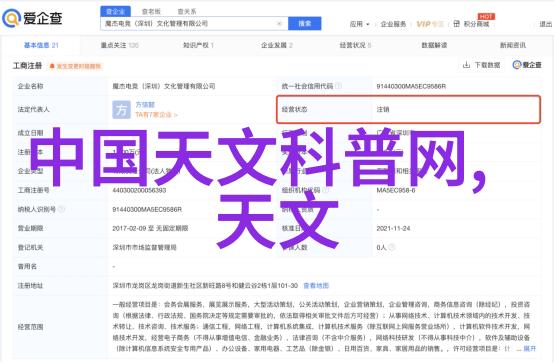Image resolution: width=554 pixels, height=363 pixels.
Task: Click 营业期限 value starting 2017-02-09
Action: click(150, 228)
